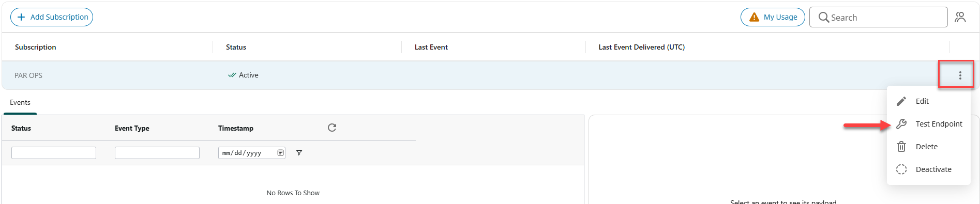Click the Add Subscription button
This screenshot has height=204, width=980.
click(52, 17)
